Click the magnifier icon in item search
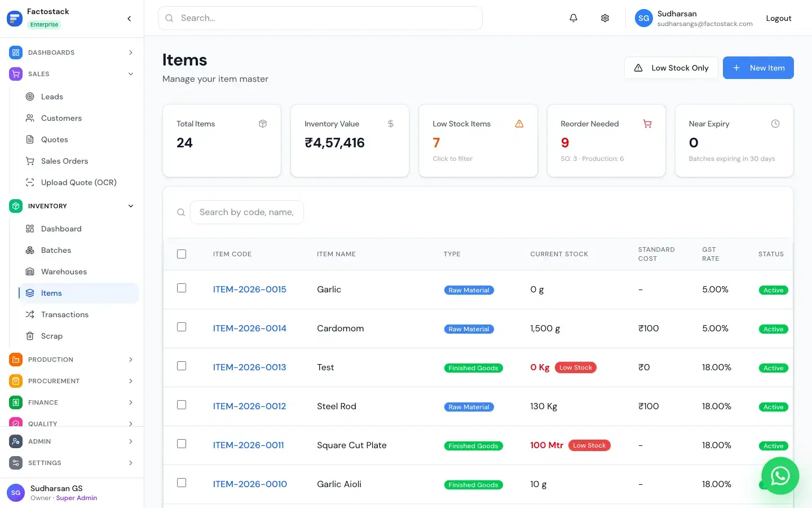This screenshot has height=508, width=812. pyautogui.click(x=181, y=212)
